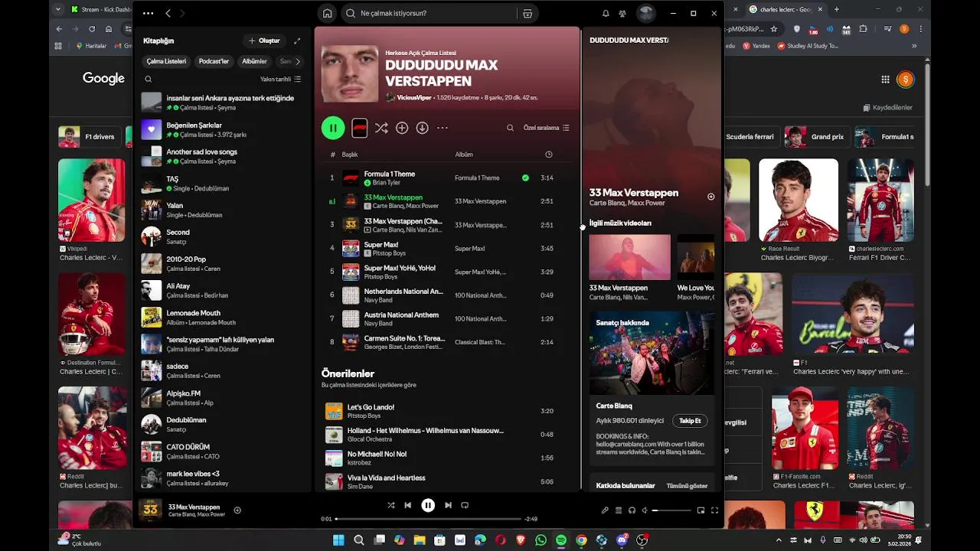Add the playlist to library with the plus icon

[402, 128]
